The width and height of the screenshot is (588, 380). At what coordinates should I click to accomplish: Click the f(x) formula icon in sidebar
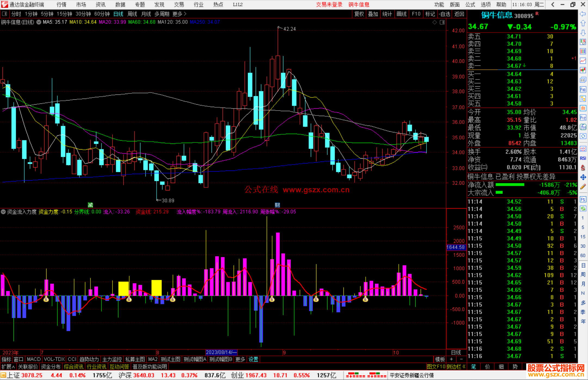583,127
